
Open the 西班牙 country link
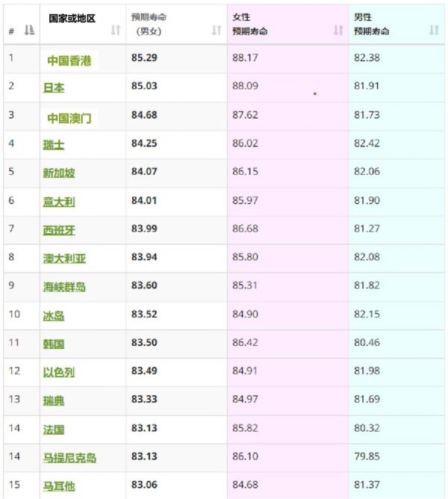pyautogui.click(x=59, y=230)
